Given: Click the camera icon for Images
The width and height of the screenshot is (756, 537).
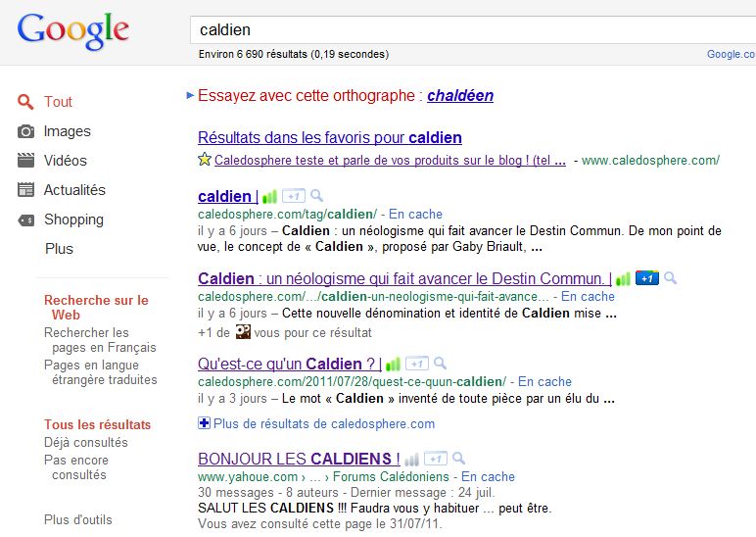Looking at the screenshot, I should (x=25, y=131).
